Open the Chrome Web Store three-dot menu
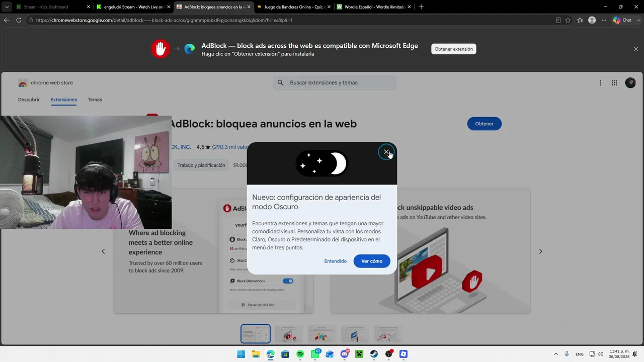 (600, 83)
